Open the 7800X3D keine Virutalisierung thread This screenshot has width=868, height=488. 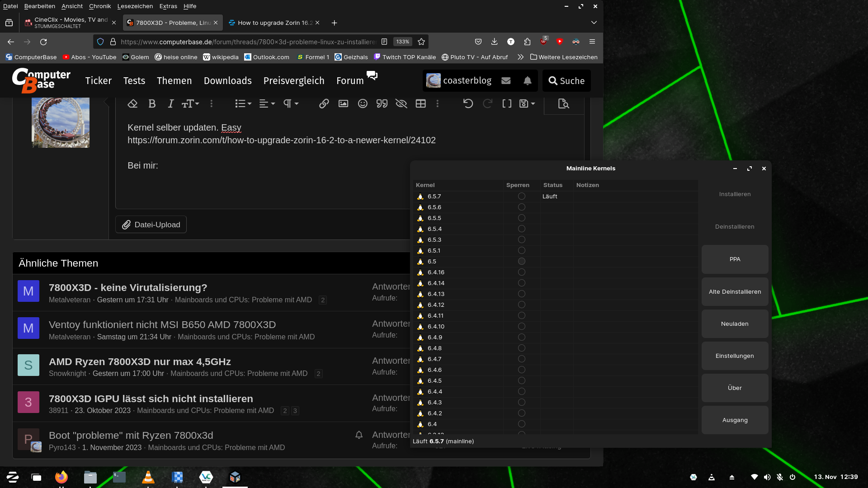click(128, 288)
